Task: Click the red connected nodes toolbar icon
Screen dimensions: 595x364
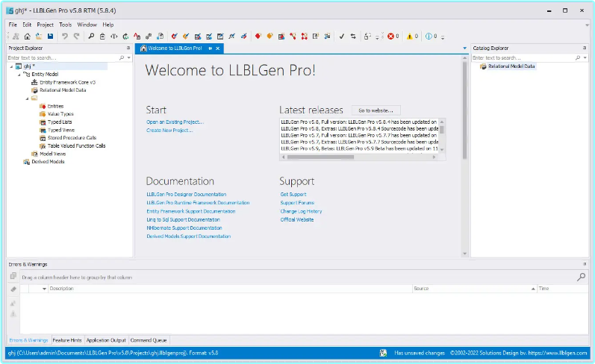Action: (305, 37)
